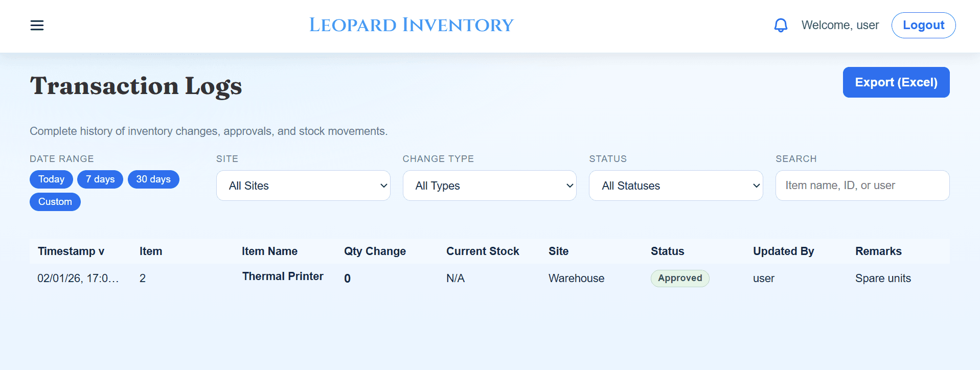Open the All Types change type dropdown

pyautogui.click(x=489, y=186)
